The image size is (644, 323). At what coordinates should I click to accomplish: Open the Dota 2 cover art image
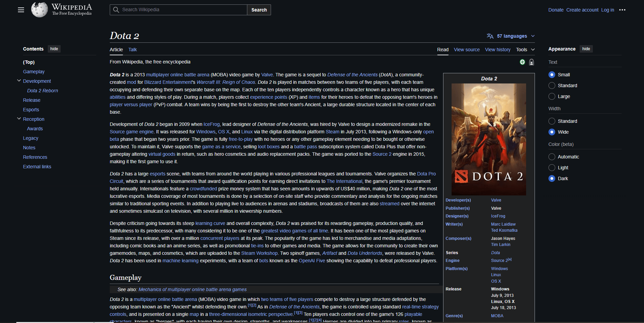489,139
